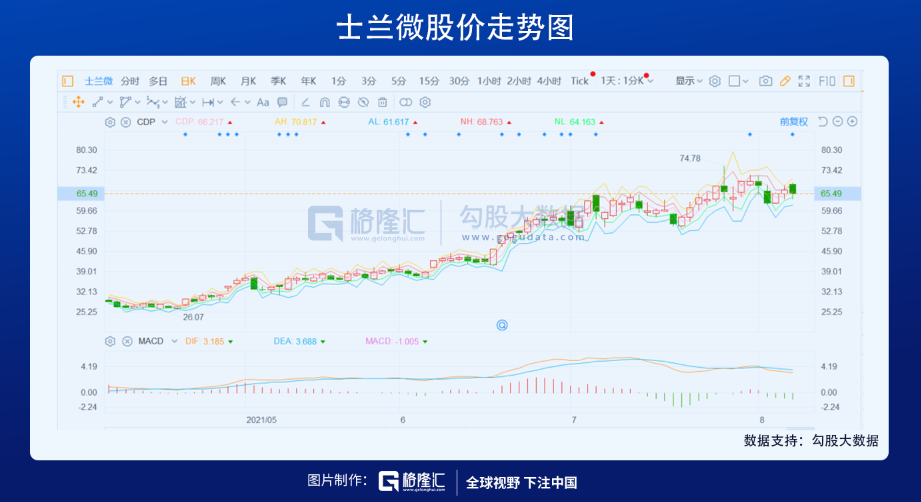Click the circular locator icon below chart
This screenshot has width=921, height=502.
[x=502, y=325]
